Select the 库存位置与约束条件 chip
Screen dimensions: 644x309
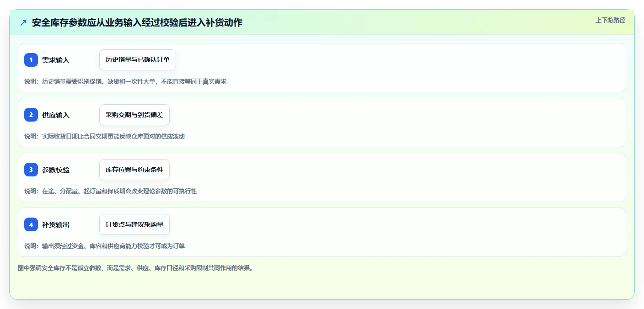click(x=134, y=170)
